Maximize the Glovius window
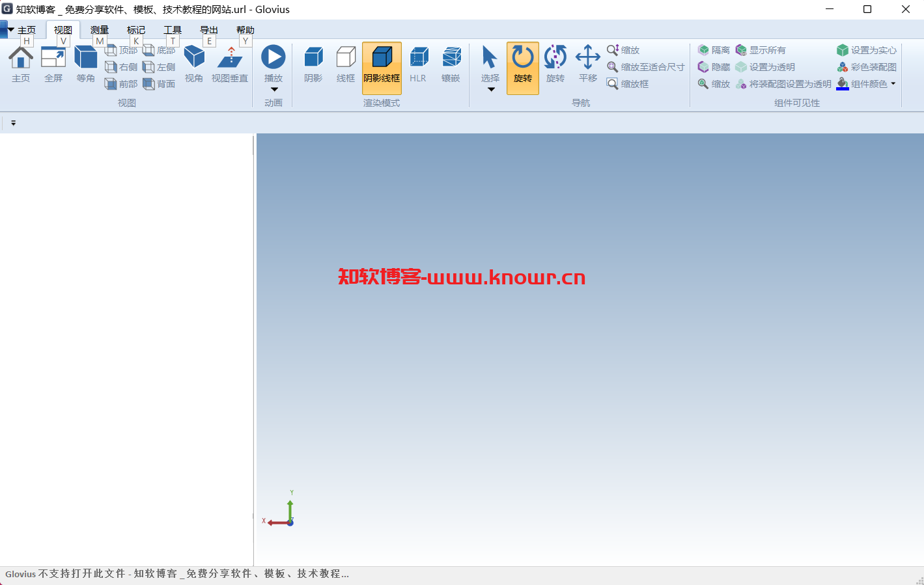The image size is (924, 585). coord(867,9)
